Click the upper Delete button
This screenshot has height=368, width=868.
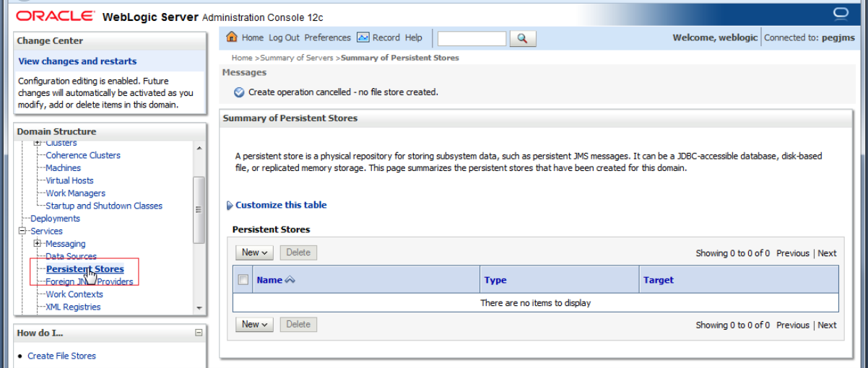point(298,253)
